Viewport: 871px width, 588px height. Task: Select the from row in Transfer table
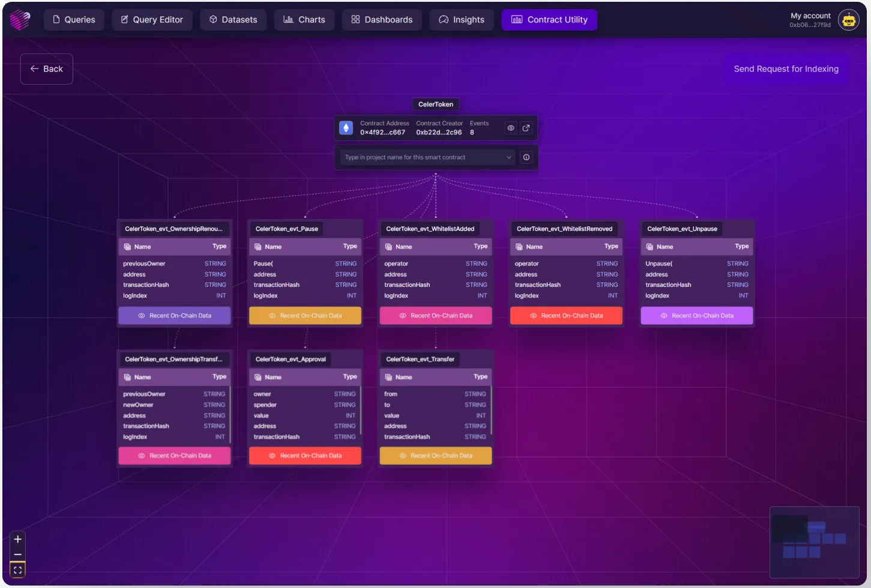tap(435, 394)
